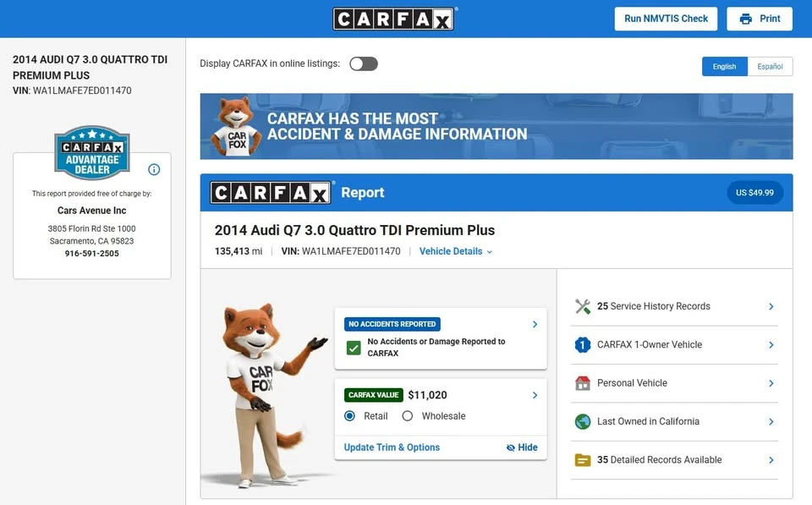Screen dimensions: 812x505
Task: Switch report language to English
Action: (x=725, y=66)
